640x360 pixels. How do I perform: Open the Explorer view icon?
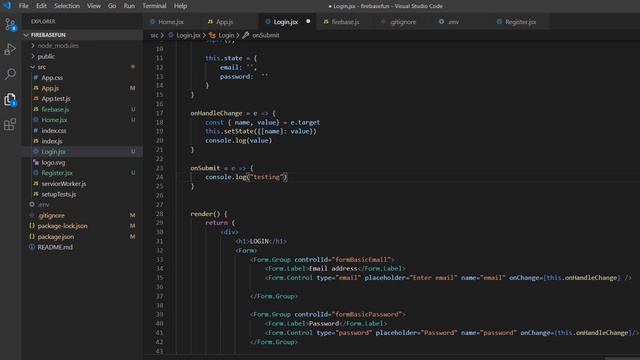(x=10, y=99)
